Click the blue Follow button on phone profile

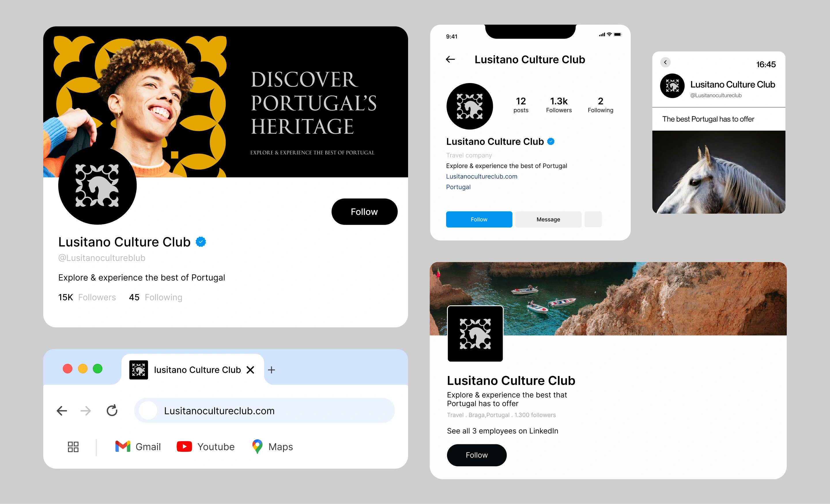tap(479, 219)
